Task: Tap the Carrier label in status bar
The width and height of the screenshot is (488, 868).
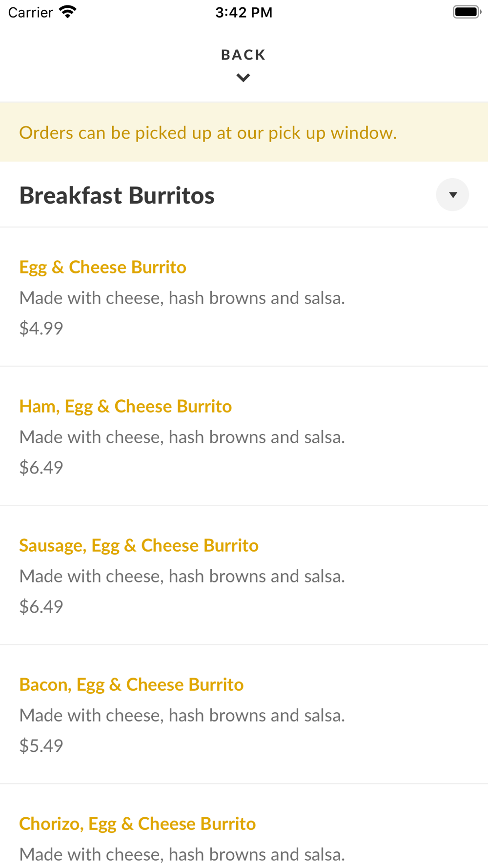Action: [30, 12]
